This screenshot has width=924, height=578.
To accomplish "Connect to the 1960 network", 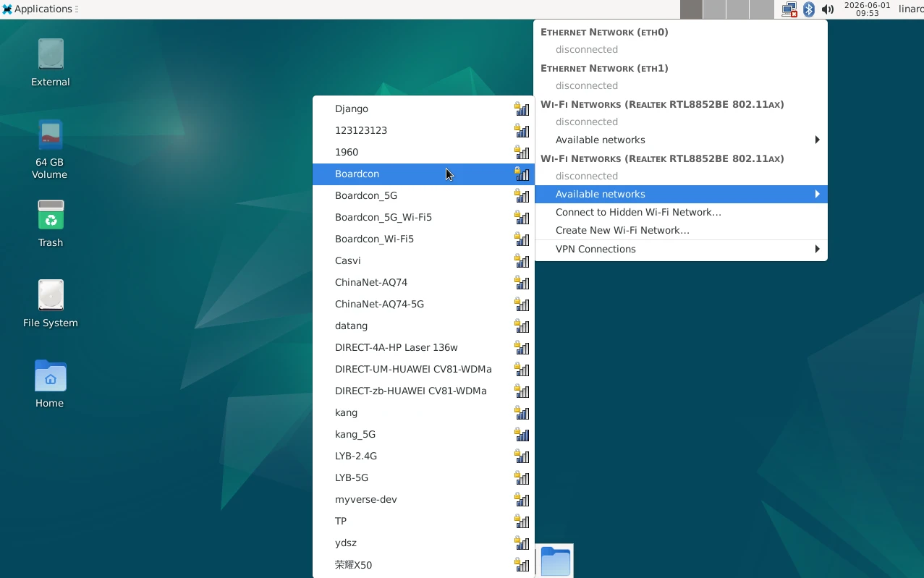I will click(x=423, y=152).
